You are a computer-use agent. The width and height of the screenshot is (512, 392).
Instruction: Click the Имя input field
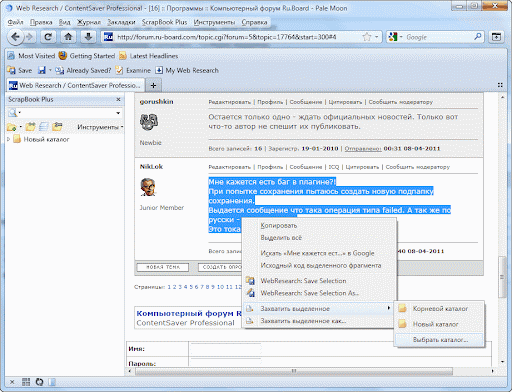pos(226,349)
